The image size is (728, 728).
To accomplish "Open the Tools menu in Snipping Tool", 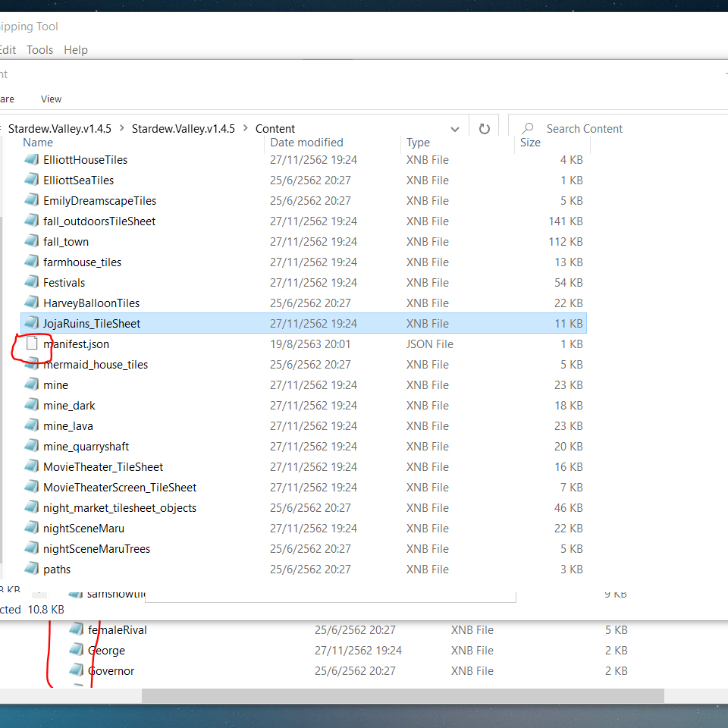I will [x=40, y=50].
